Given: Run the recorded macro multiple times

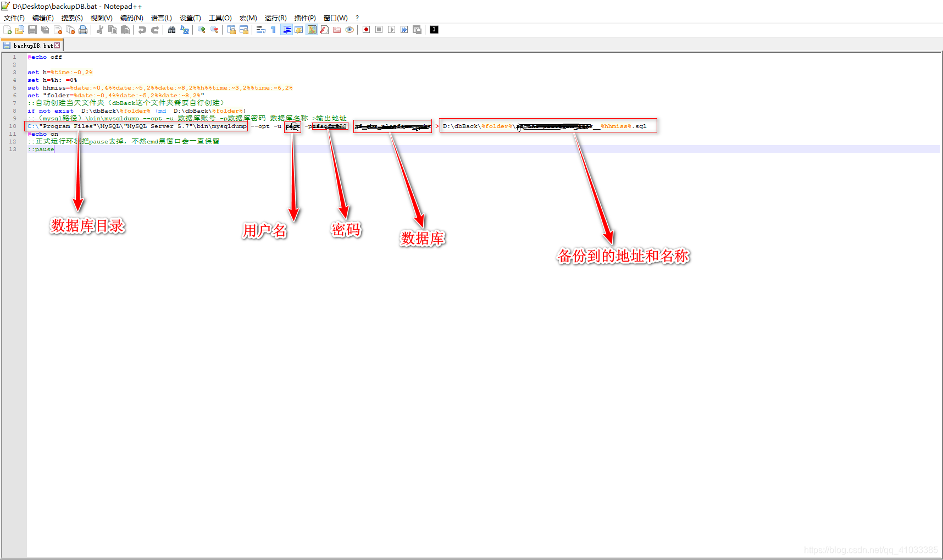Looking at the screenshot, I should (404, 30).
